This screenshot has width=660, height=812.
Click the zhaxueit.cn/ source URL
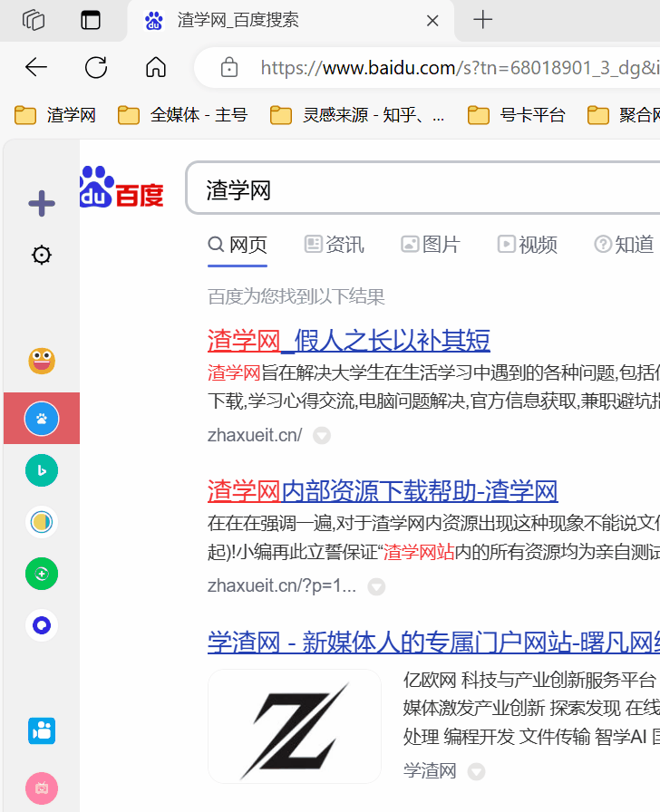(x=255, y=436)
